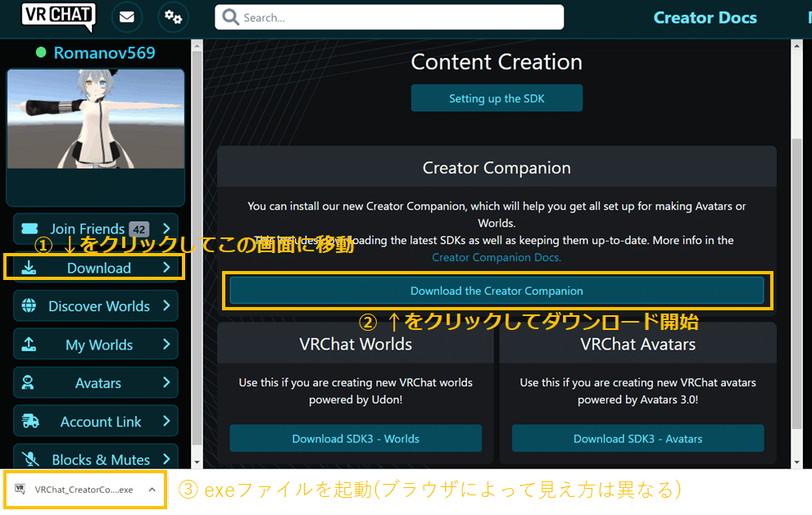Image resolution: width=812 pixels, height=515 pixels.
Task: Click the Account Link truck icon
Action: pos(30,421)
